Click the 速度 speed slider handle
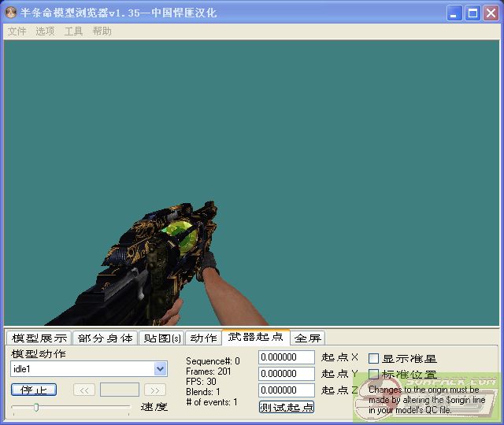 pyautogui.click(x=35, y=407)
